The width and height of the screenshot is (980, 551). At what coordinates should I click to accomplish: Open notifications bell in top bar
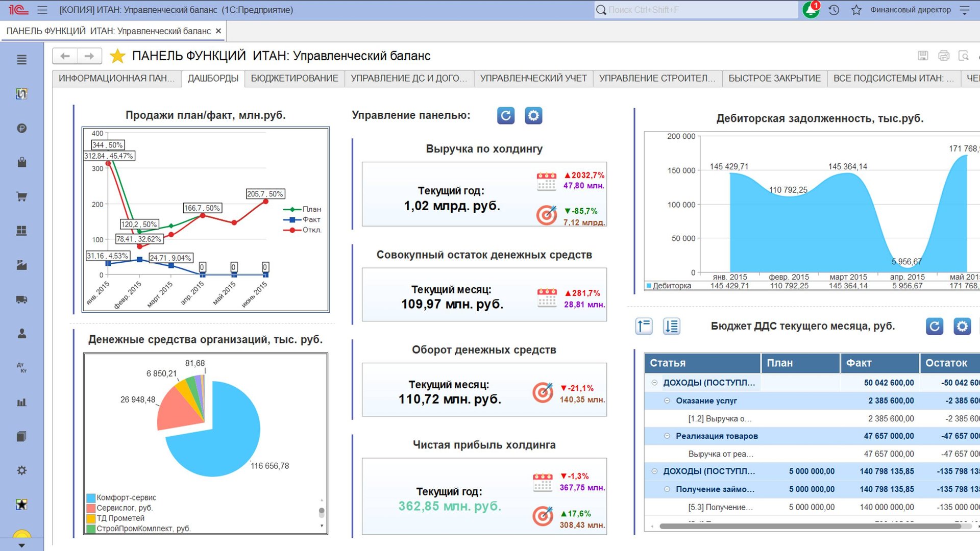click(811, 10)
